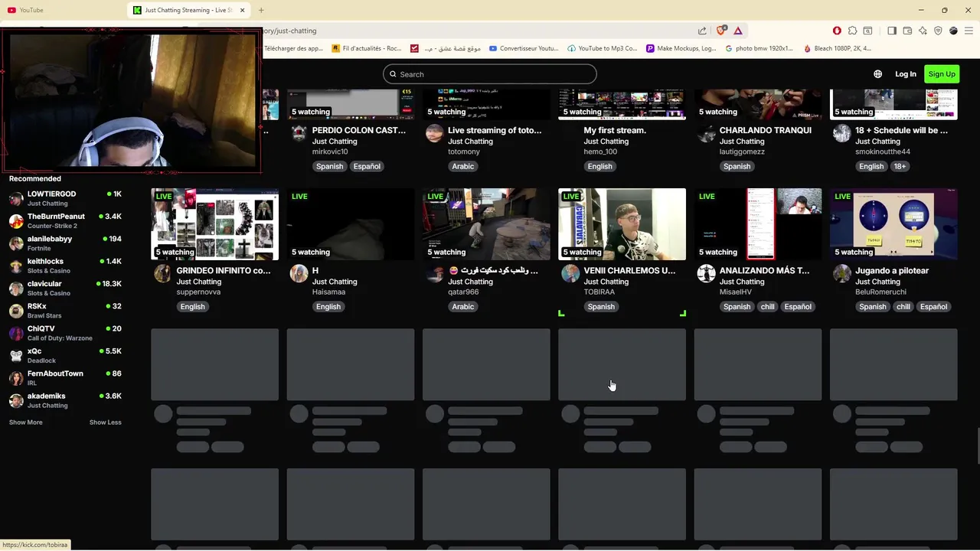Screen dimensions: 980x551
Task: Open BeluRomeruchi channel avatar
Action: tap(841, 273)
